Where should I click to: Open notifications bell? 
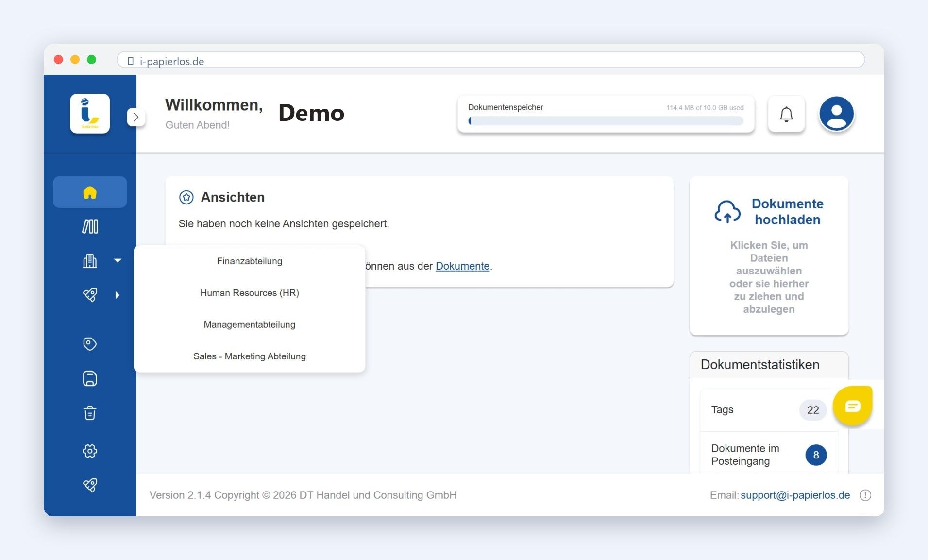pos(786,114)
